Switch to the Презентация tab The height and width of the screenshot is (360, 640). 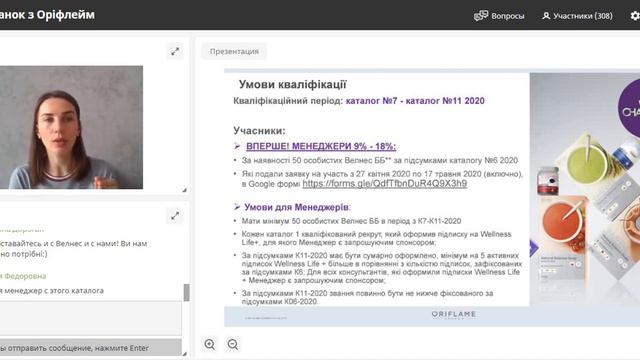[234, 51]
